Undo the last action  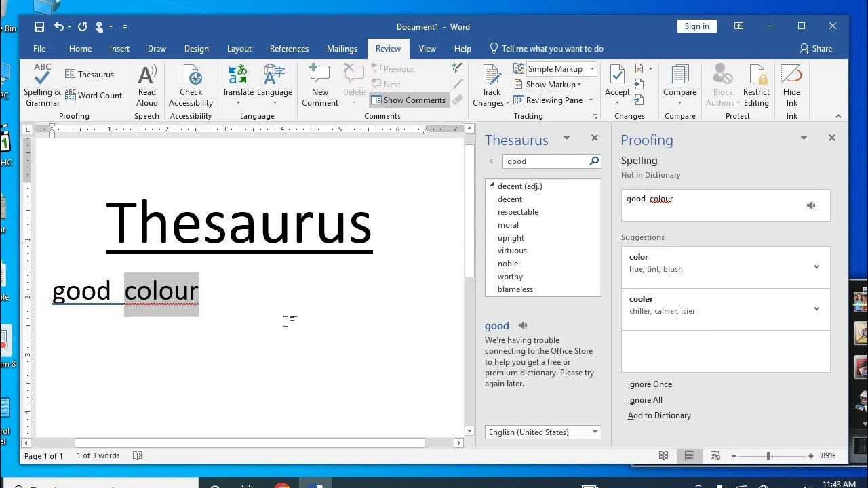click(x=59, y=27)
